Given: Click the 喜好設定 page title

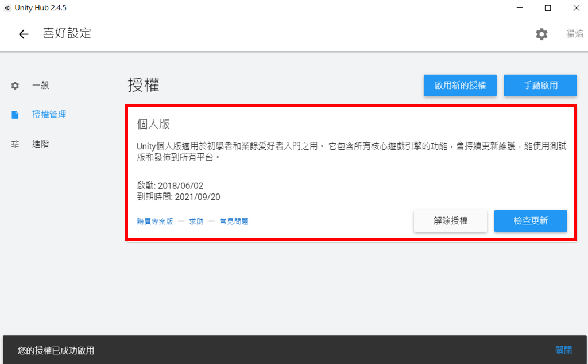Looking at the screenshot, I should click(x=67, y=33).
